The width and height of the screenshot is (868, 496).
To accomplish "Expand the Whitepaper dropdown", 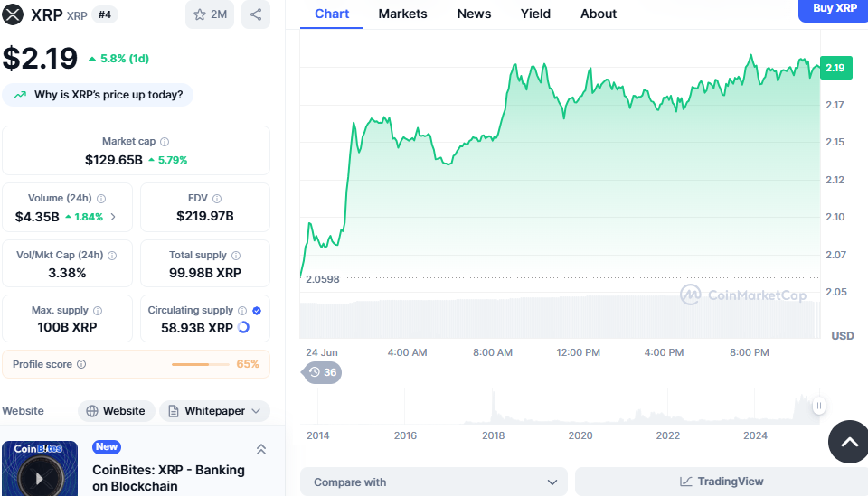I will point(215,411).
